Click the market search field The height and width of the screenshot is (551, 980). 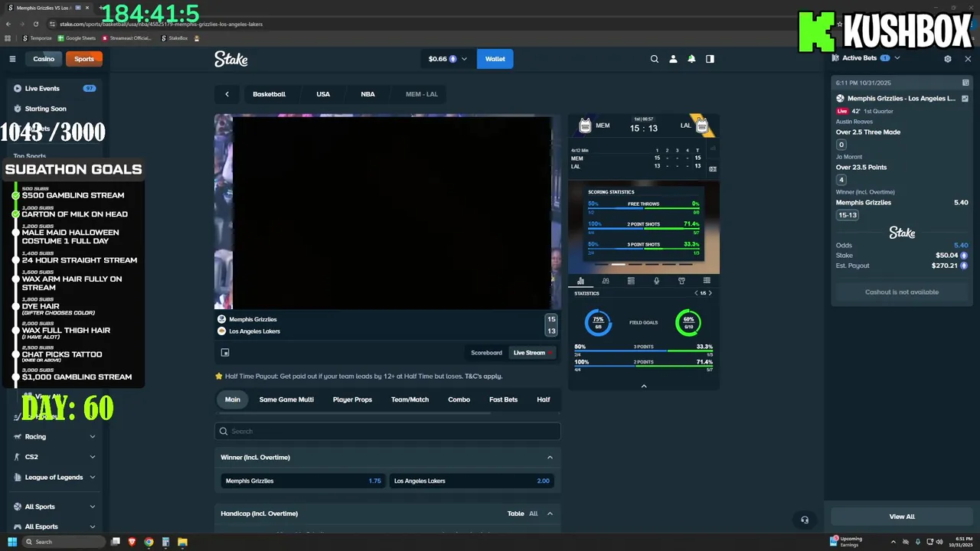pos(387,432)
